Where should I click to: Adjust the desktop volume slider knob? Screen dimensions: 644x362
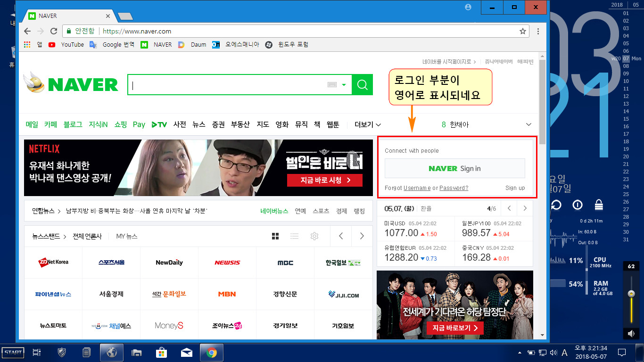(631, 294)
